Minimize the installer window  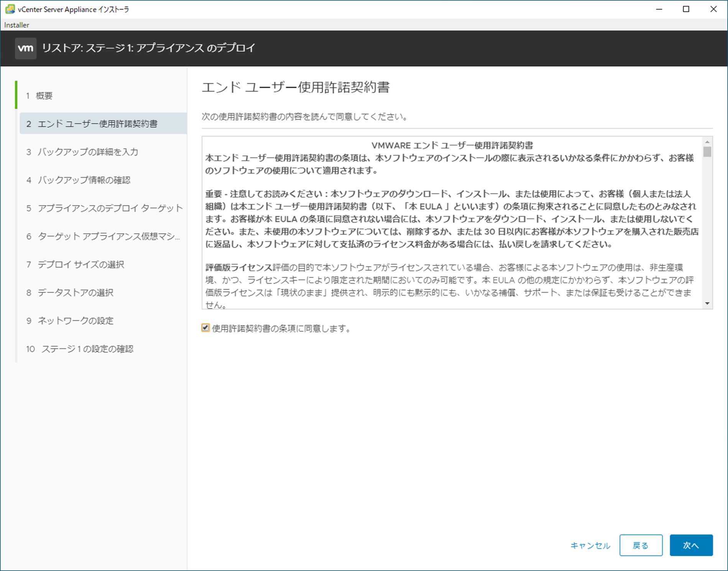659,9
